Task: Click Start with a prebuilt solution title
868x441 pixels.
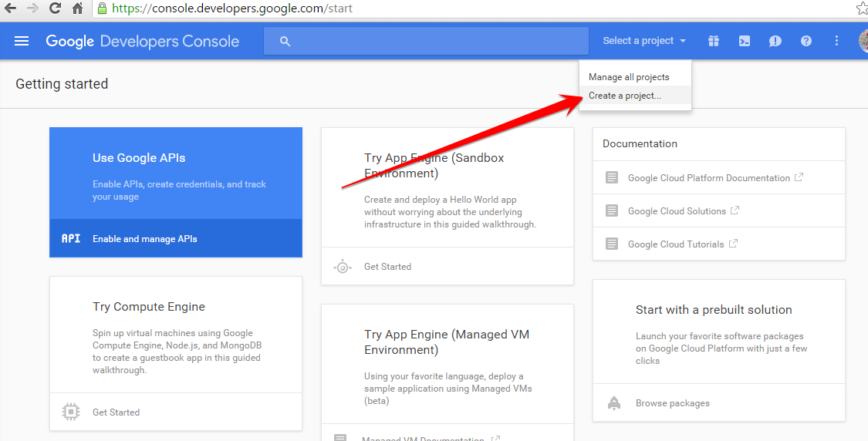Action: [714, 310]
